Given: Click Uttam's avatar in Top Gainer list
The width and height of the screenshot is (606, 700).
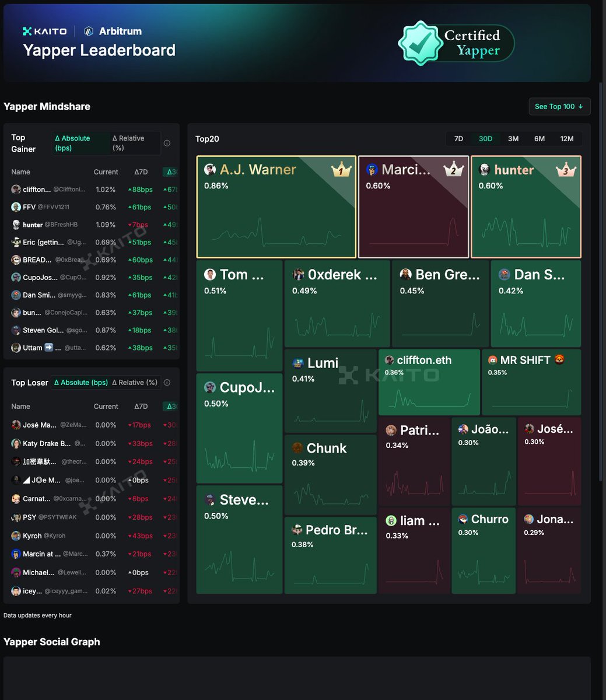Looking at the screenshot, I should (x=16, y=348).
